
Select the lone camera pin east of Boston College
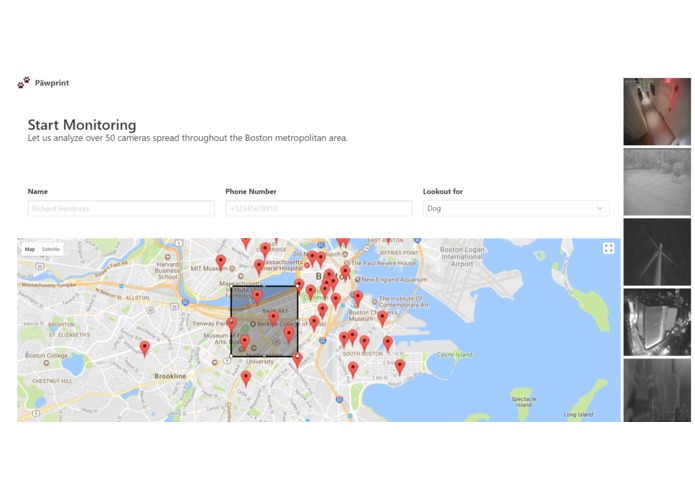144,349
